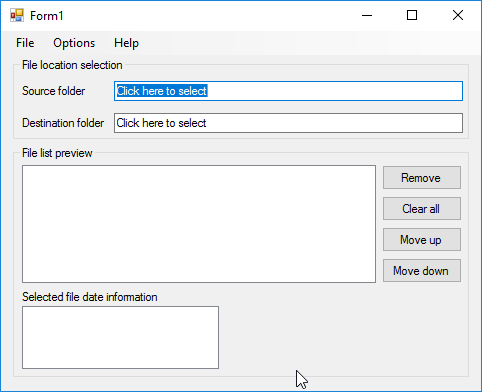The width and height of the screenshot is (482, 392).
Task: Click the 'Destination folder' label
Action: [63, 123]
